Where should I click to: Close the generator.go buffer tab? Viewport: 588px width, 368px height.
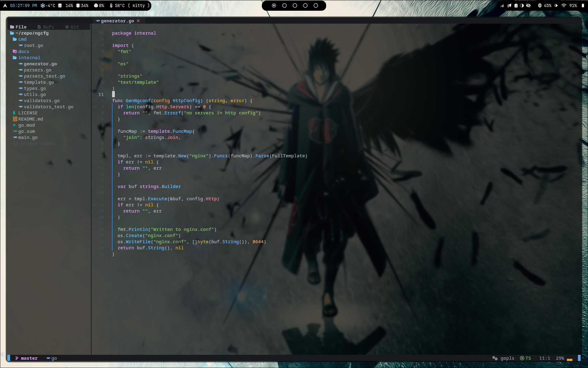click(138, 21)
